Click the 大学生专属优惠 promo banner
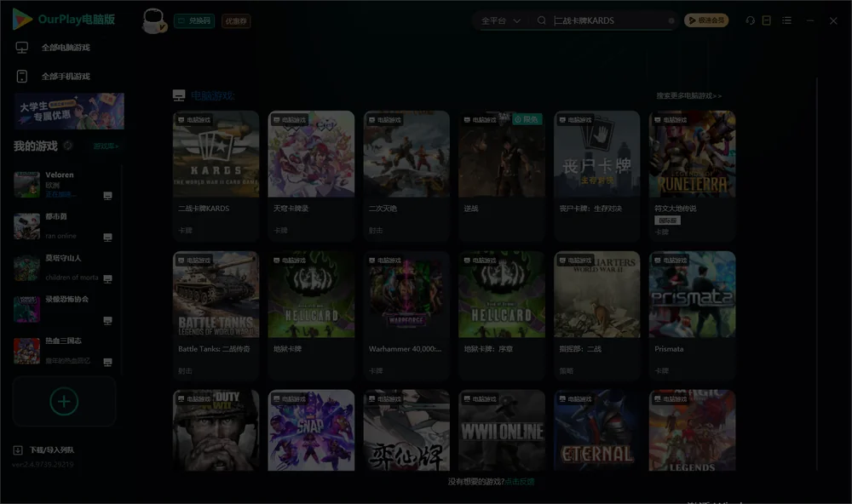 point(70,111)
